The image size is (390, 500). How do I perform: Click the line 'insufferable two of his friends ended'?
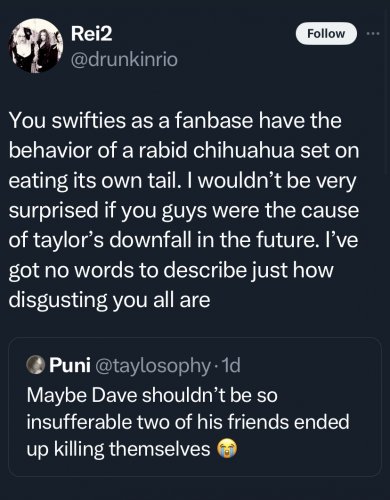pos(188,422)
